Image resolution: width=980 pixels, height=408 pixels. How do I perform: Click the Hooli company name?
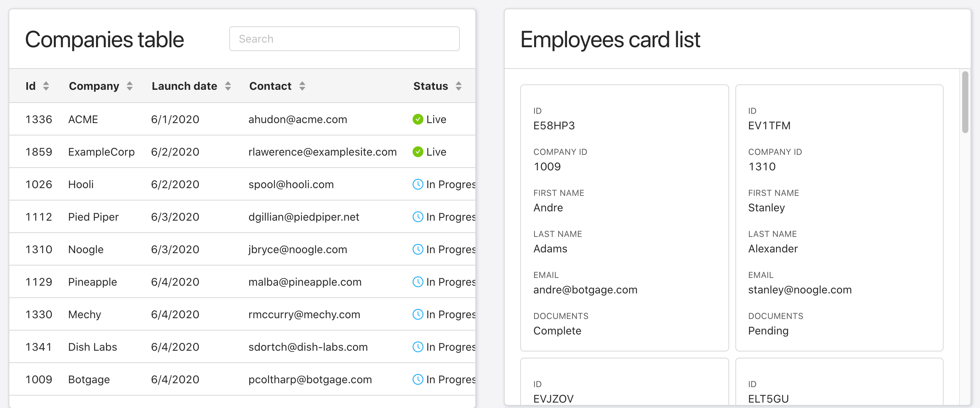point(81,184)
